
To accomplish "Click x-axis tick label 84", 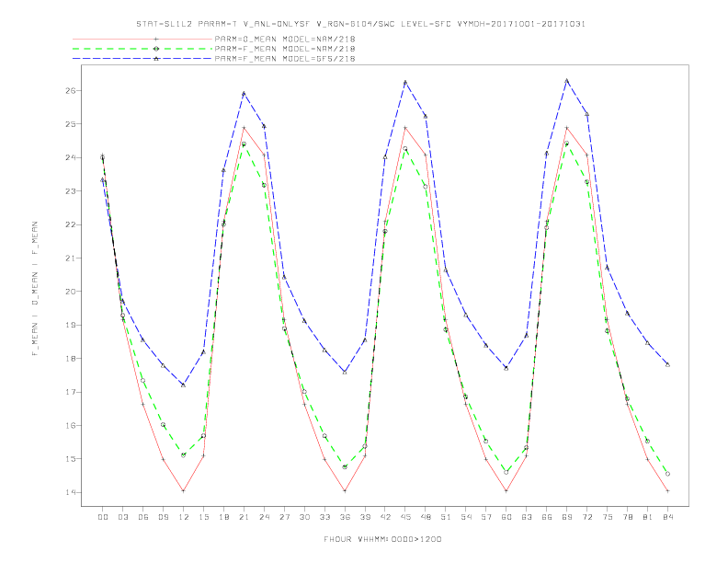I will (x=667, y=517).
